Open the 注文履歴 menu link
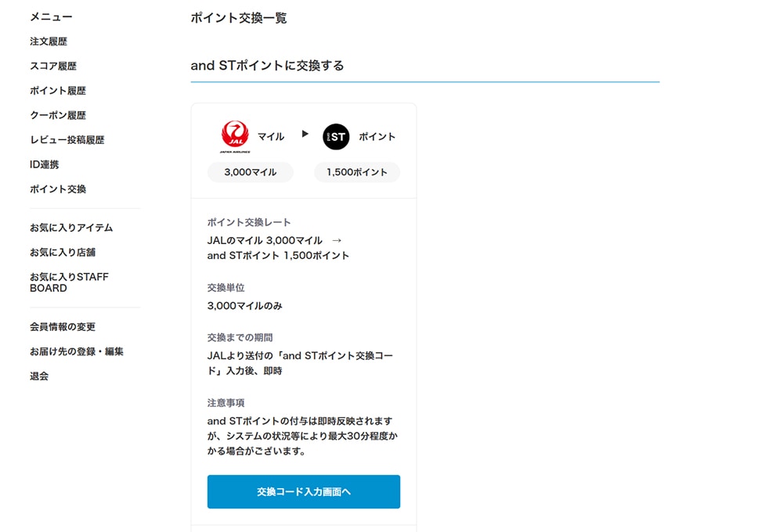Viewport: 783px width, 532px height. pyautogui.click(x=49, y=41)
